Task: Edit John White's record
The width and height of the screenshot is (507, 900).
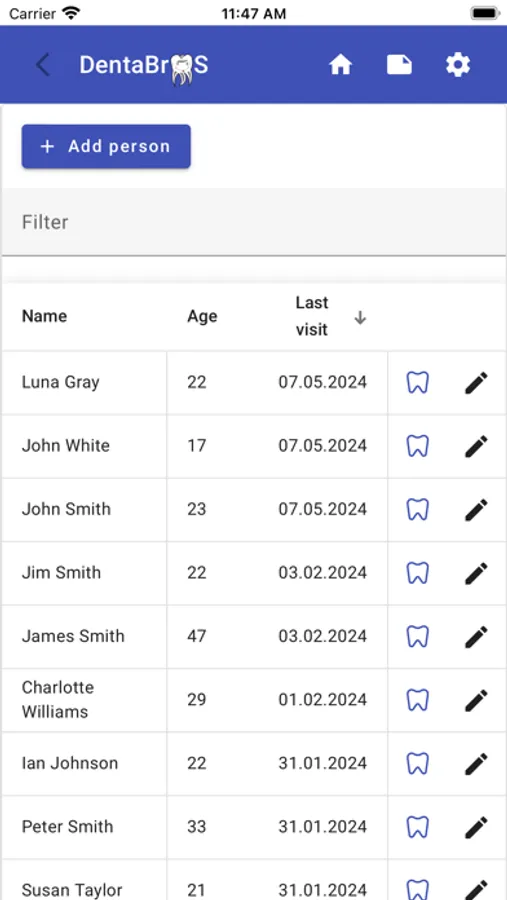Action: point(476,447)
